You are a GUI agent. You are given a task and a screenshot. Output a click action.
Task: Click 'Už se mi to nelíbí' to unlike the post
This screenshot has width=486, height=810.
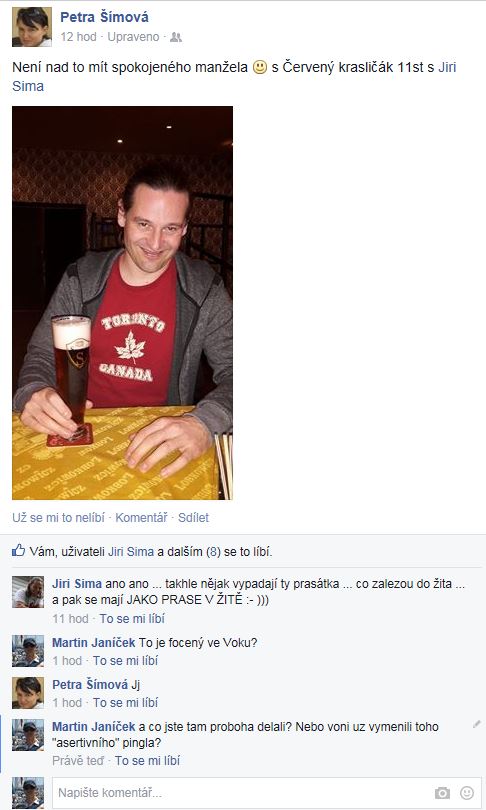pyautogui.click(x=58, y=518)
